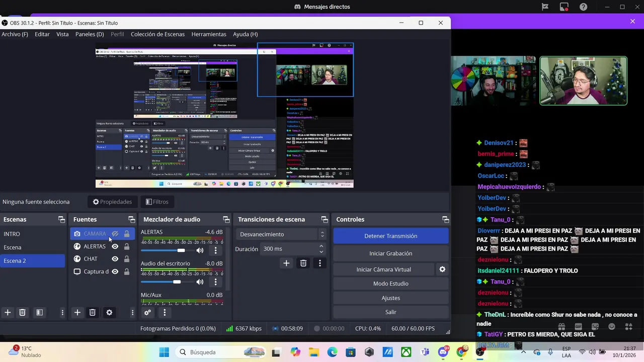Show the hidden CAMARA source
Image resolution: width=644 pixels, height=362 pixels.
coord(115,234)
